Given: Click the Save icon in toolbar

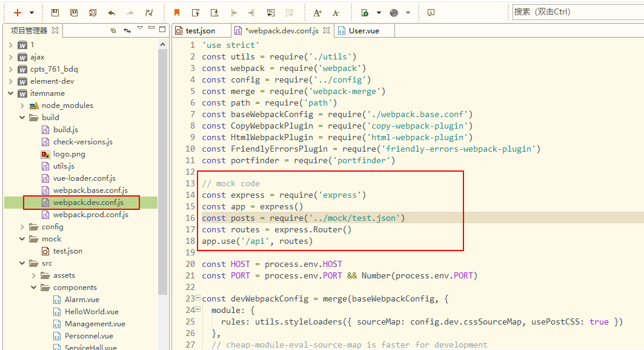Looking at the screenshot, I should (x=55, y=13).
